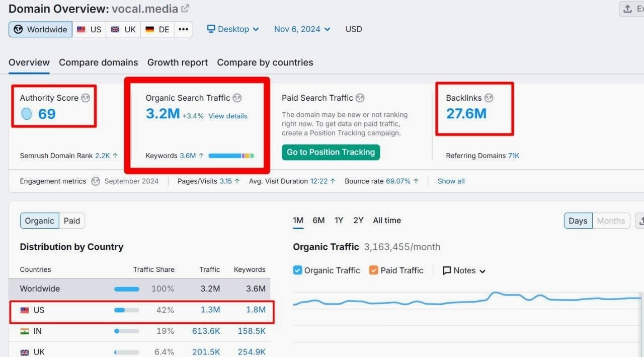Click Show all engagement metrics link

point(451,181)
